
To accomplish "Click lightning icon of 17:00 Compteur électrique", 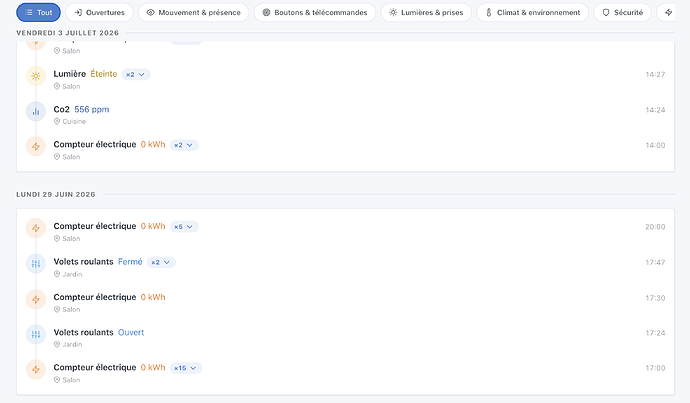I will point(36,370).
